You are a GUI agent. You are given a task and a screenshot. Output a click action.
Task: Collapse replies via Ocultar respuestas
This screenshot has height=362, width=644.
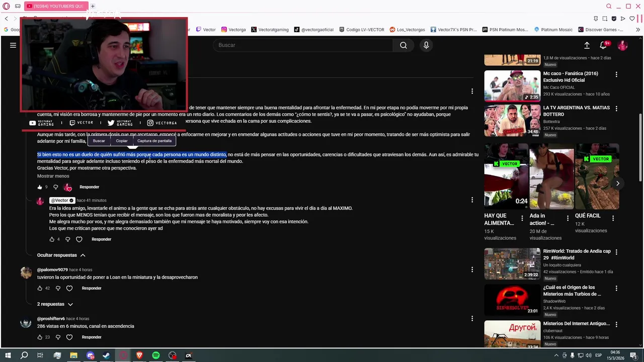(61, 255)
